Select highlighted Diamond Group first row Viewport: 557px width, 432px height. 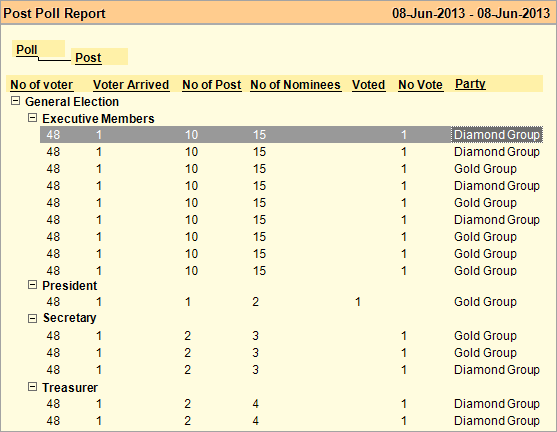click(291, 135)
